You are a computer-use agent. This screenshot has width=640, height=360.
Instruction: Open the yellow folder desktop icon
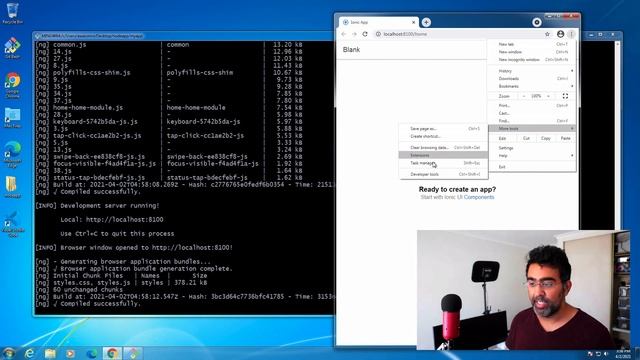tap(12, 187)
